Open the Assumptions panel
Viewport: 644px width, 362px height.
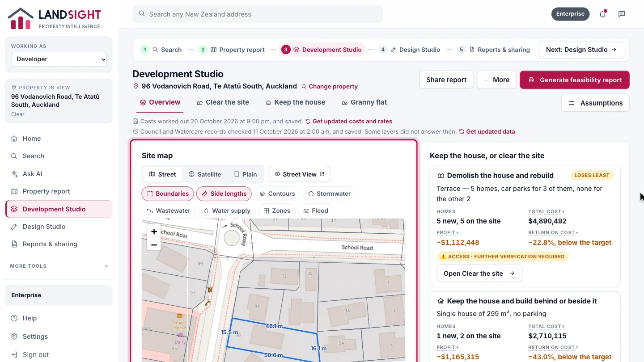(x=595, y=103)
